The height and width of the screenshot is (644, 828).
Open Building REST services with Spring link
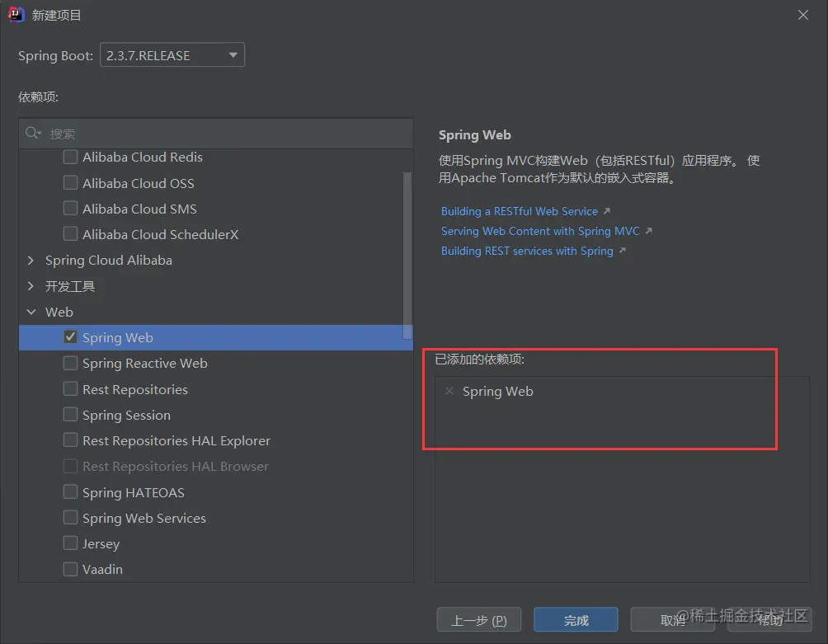click(x=527, y=250)
